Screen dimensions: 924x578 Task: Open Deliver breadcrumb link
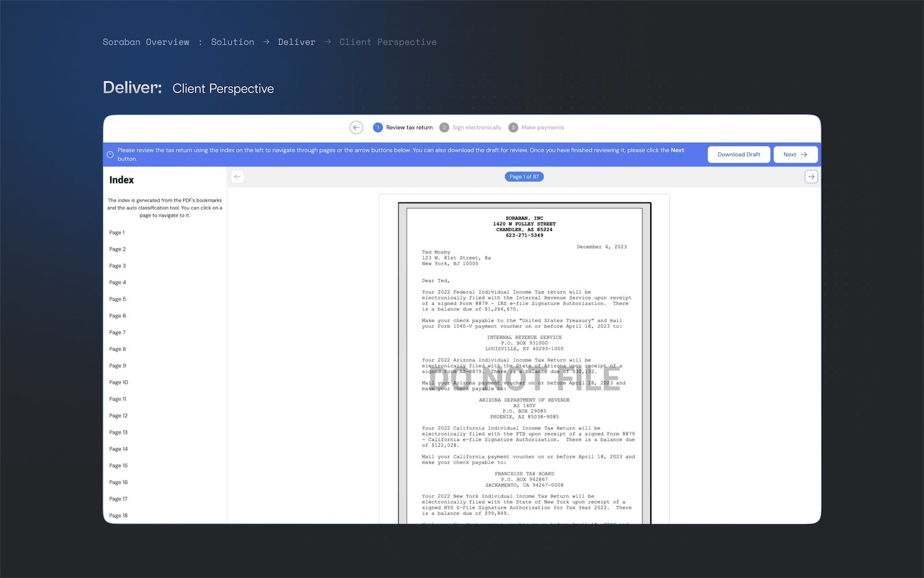click(296, 42)
